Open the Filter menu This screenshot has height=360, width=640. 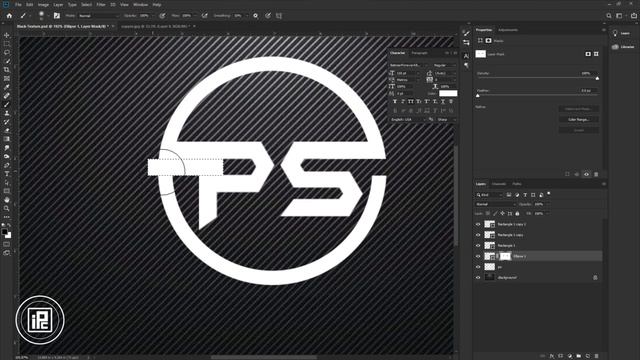(x=101, y=4)
